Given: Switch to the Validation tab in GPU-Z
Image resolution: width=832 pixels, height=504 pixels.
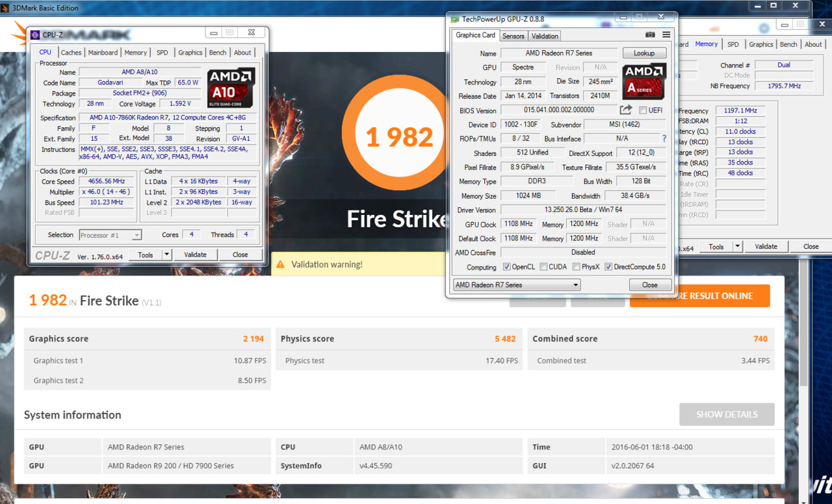Looking at the screenshot, I should 545,36.
